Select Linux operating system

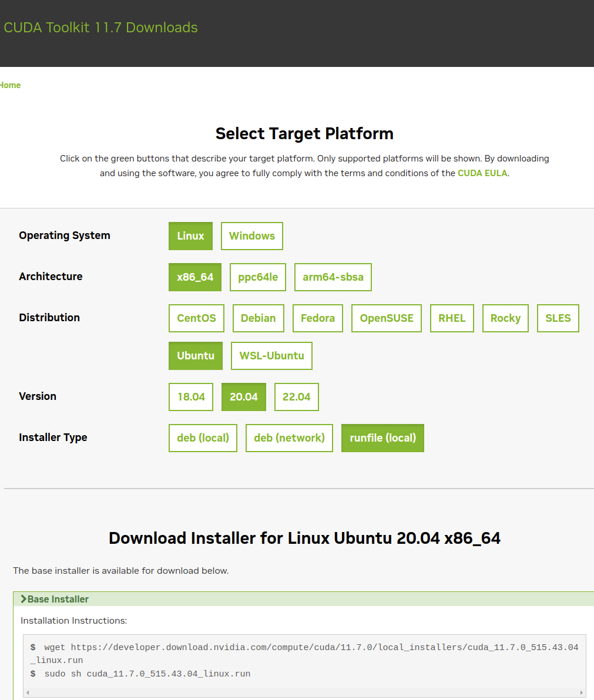click(190, 235)
